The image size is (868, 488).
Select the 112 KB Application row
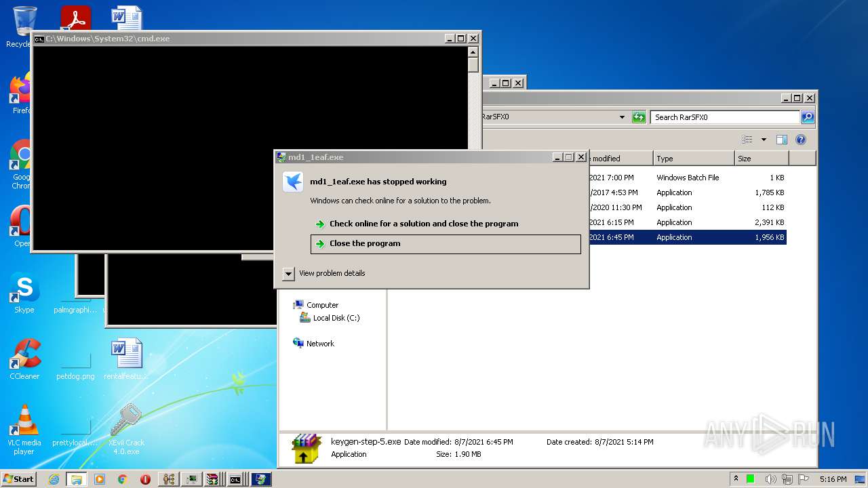[688, 207]
